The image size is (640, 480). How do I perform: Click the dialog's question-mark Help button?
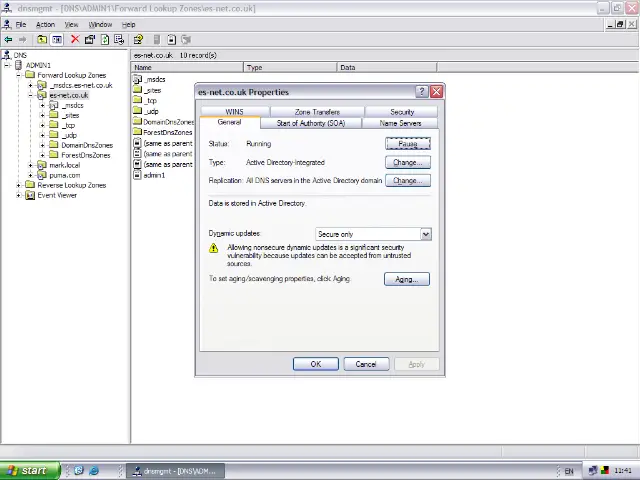click(x=422, y=92)
